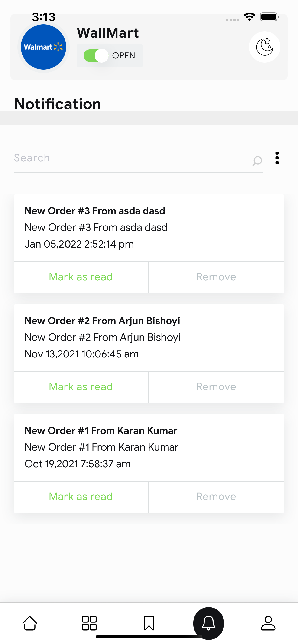Screen dimensions: 298x644
Task: Go to Home tab icon
Action: (x=30, y=623)
